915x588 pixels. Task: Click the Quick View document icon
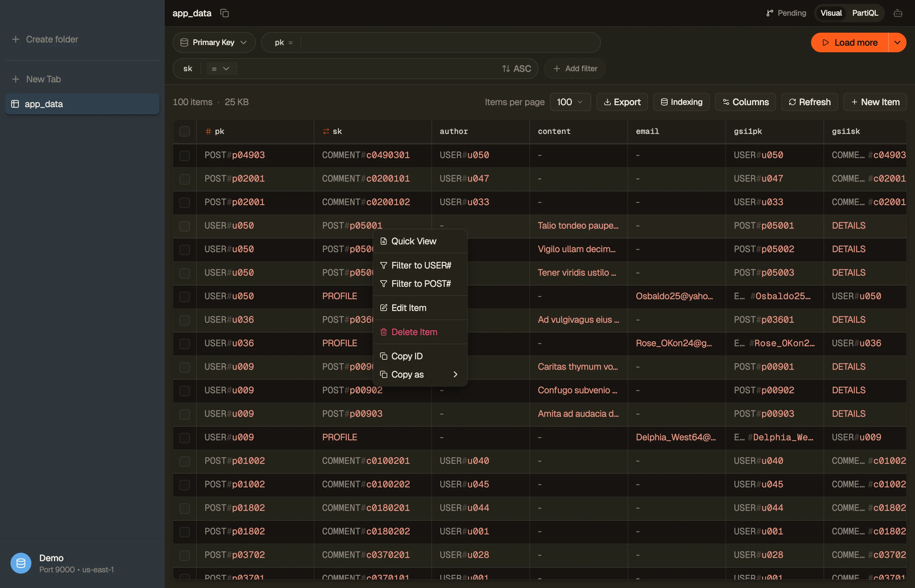383,241
